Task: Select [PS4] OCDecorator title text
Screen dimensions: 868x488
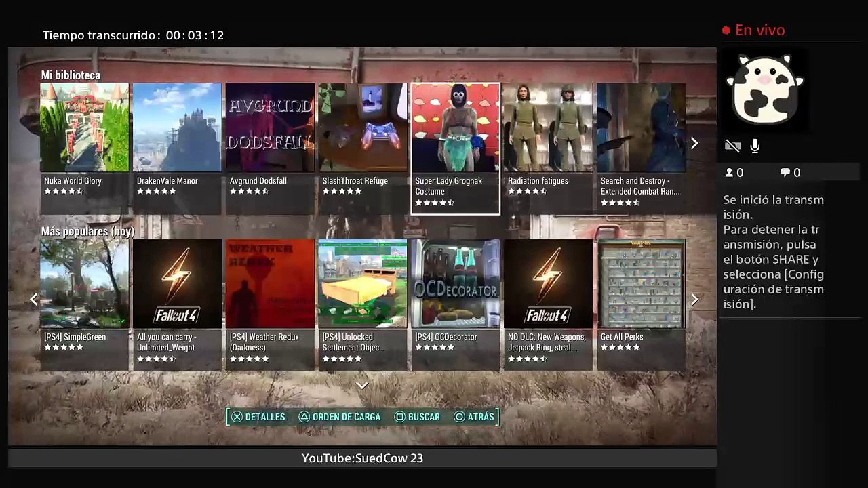Action: coord(446,337)
